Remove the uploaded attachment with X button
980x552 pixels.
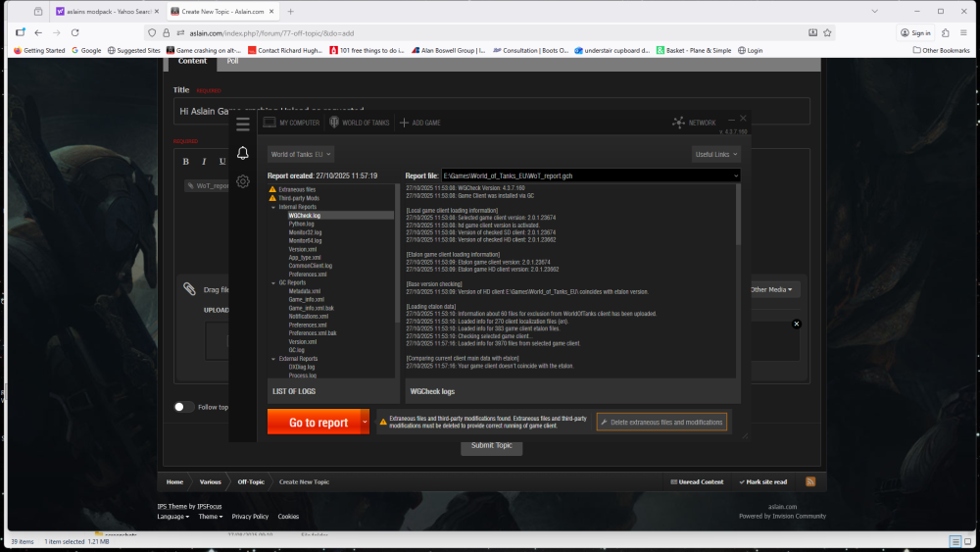(x=796, y=324)
